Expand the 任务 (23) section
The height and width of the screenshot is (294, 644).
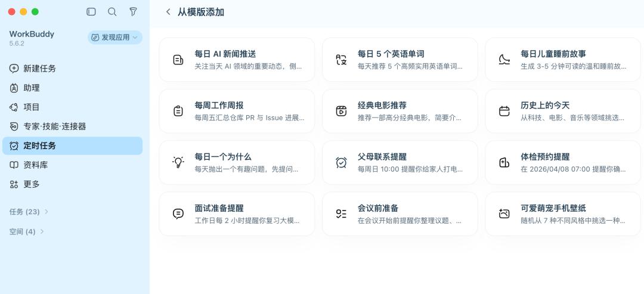tap(29, 212)
